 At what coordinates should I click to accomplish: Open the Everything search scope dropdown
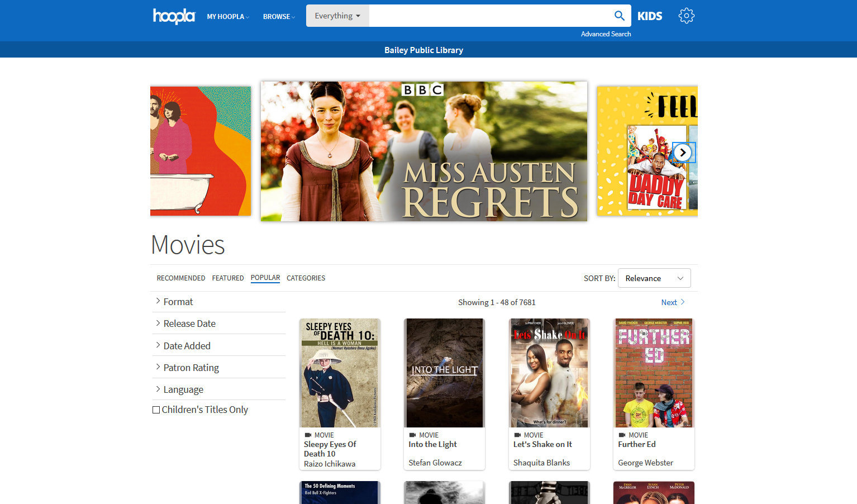click(x=337, y=16)
